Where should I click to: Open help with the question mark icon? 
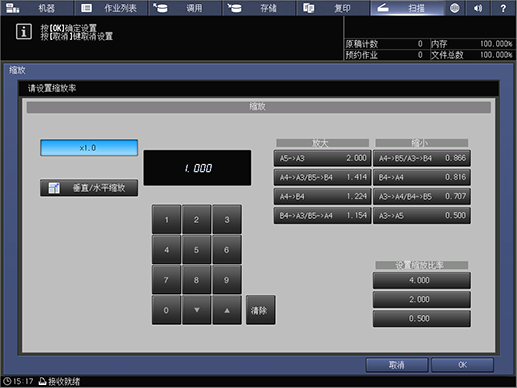[x=503, y=8]
